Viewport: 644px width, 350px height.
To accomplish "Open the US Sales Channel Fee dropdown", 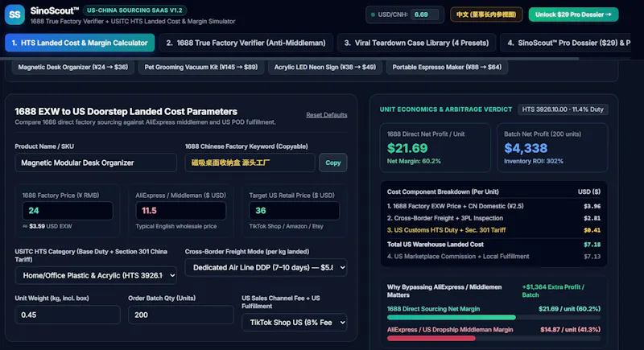I will click(x=294, y=323).
